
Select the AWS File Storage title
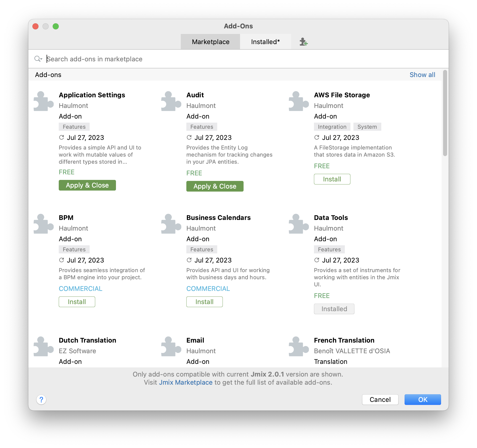click(x=342, y=95)
